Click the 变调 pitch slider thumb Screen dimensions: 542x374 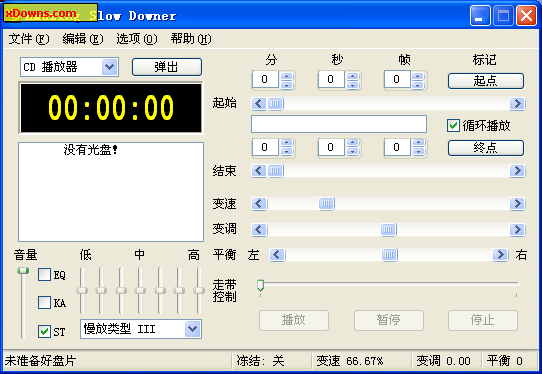389,230
